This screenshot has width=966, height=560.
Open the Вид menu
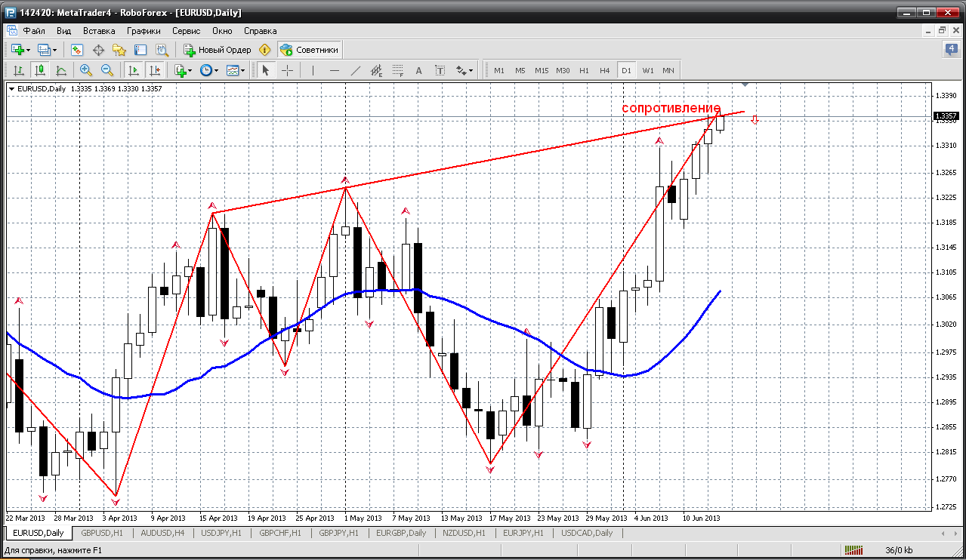[x=64, y=31]
